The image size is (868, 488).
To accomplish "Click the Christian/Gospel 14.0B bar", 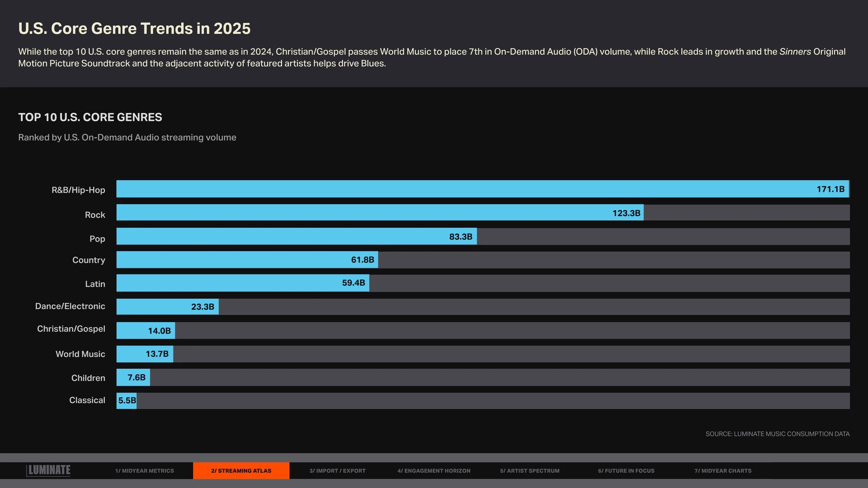I will point(145,330).
